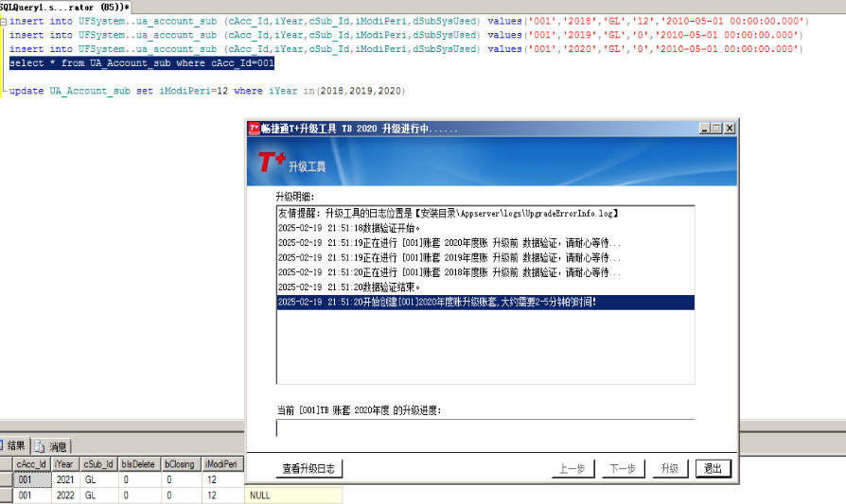Maximize the upgrade tool window
846x504 pixels.
point(716,129)
